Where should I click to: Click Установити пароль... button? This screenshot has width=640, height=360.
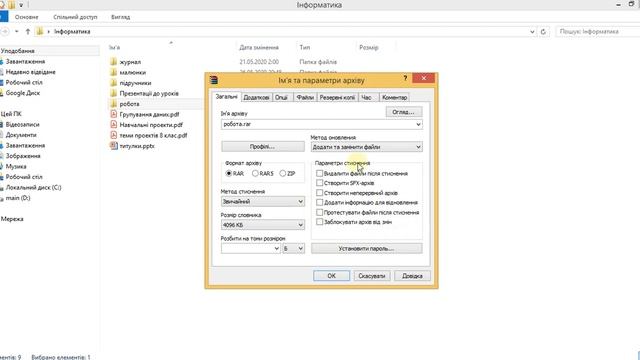click(x=366, y=249)
